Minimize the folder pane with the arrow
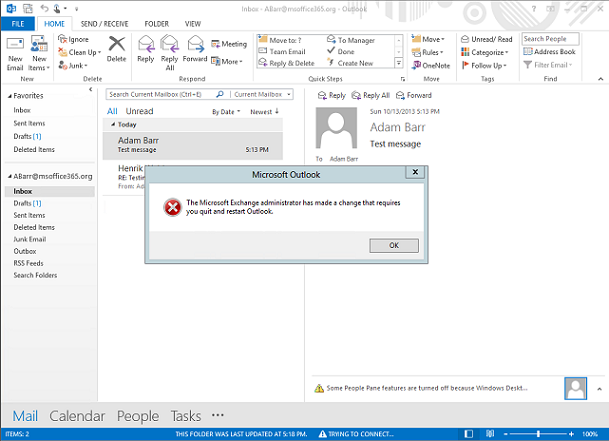This screenshot has width=609, height=441. coord(90,90)
